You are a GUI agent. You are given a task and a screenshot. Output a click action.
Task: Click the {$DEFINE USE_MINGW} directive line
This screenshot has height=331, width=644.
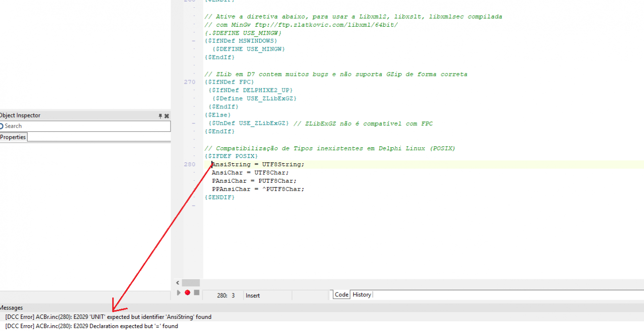248,49
